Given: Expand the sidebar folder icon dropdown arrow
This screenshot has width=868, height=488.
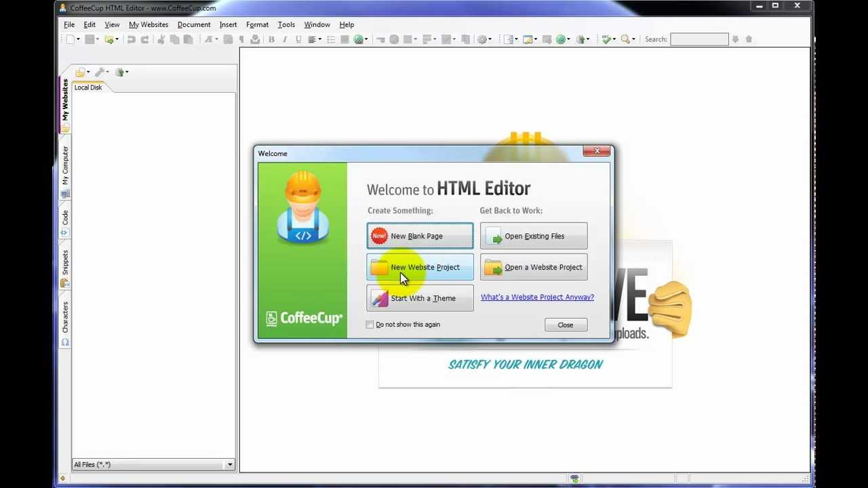Looking at the screenshot, I should coord(87,72).
